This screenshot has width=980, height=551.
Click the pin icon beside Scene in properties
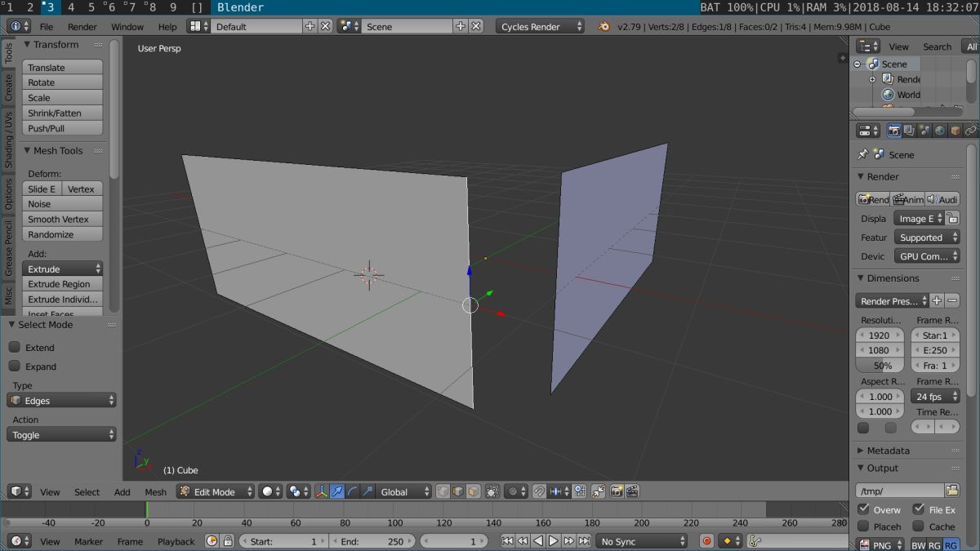(x=862, y=154)
